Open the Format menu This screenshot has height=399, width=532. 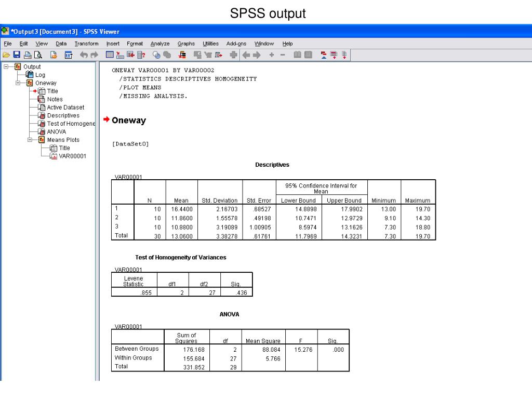(135, 44)
